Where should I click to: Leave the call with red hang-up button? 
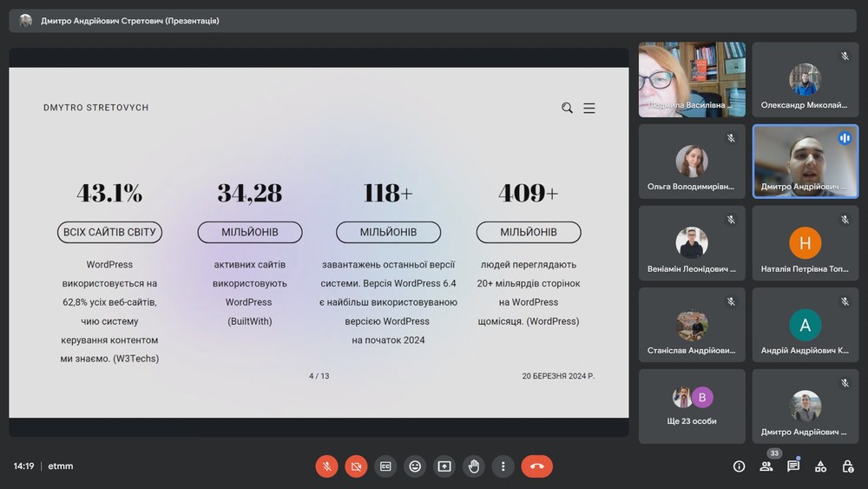coord(536,466)
